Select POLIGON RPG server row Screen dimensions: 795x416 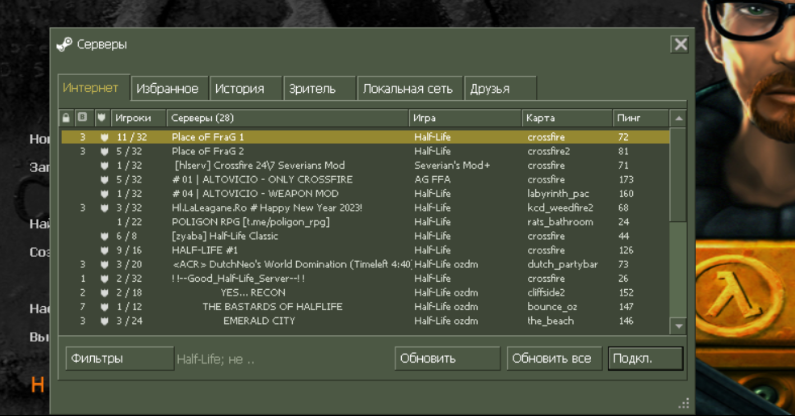coord(365,222)
